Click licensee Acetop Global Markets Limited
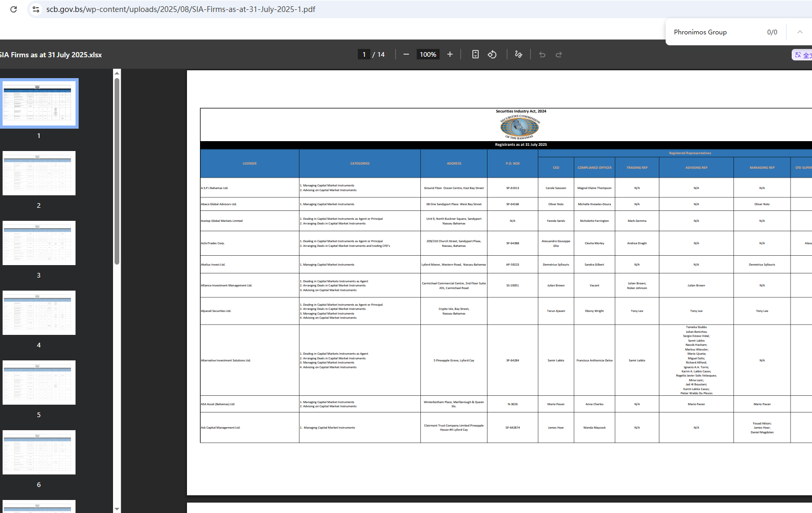 (222, 221)
